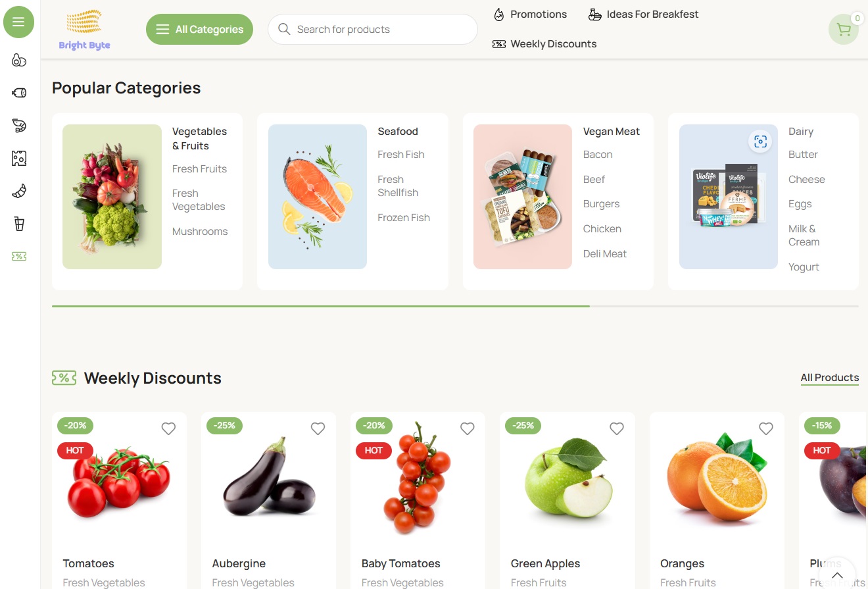
Task: Open the Weekly Discounts menu item
Action: click(x=544, y=44)
